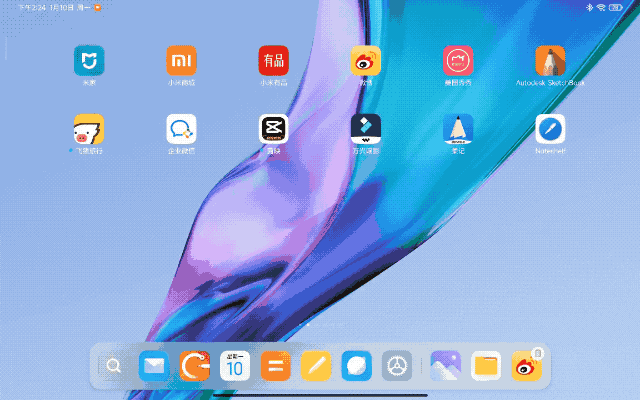
Task: Launch the Xiaomi Mall (小米商城) app
Action: pos(181,61)
